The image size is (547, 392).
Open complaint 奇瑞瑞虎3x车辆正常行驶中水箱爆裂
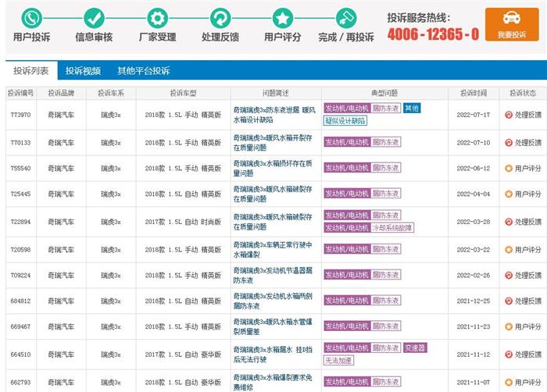coord(273,250)
